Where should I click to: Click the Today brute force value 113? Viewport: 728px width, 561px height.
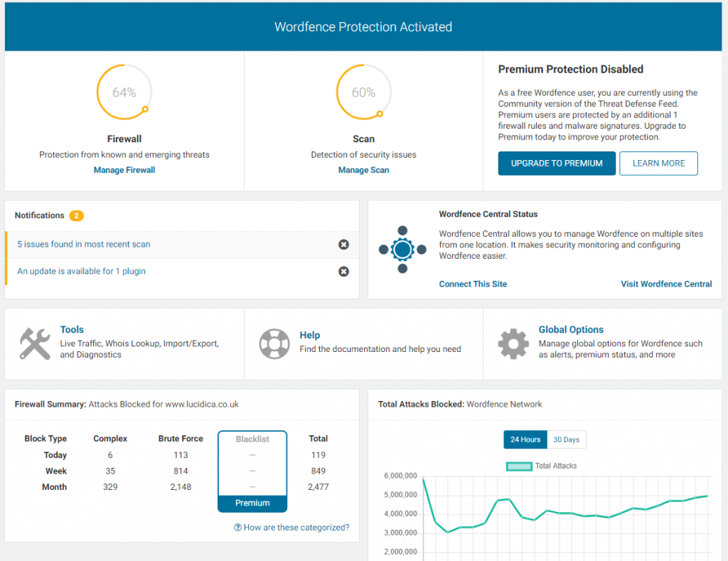(x=181, y=455)
